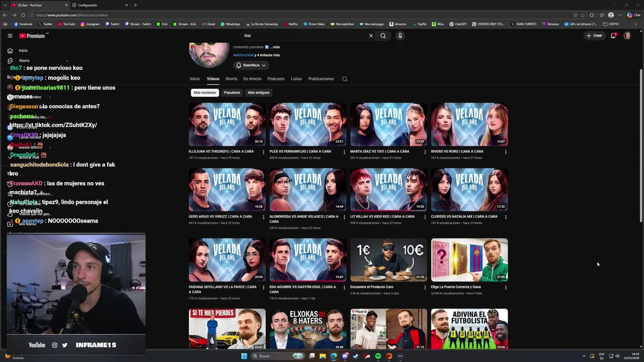Bookmark this page with the star icon
The image size is (644, 362).
coord(583,15)
